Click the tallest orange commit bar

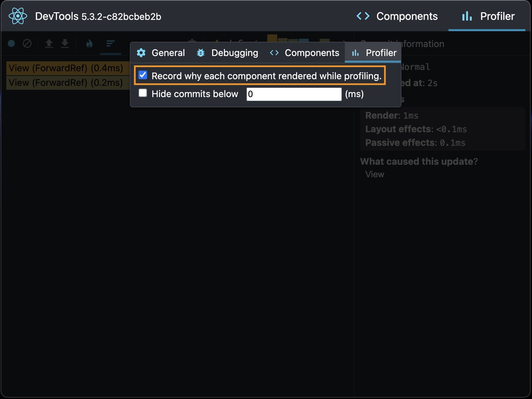pyautogui.click(x=272, y=38)
